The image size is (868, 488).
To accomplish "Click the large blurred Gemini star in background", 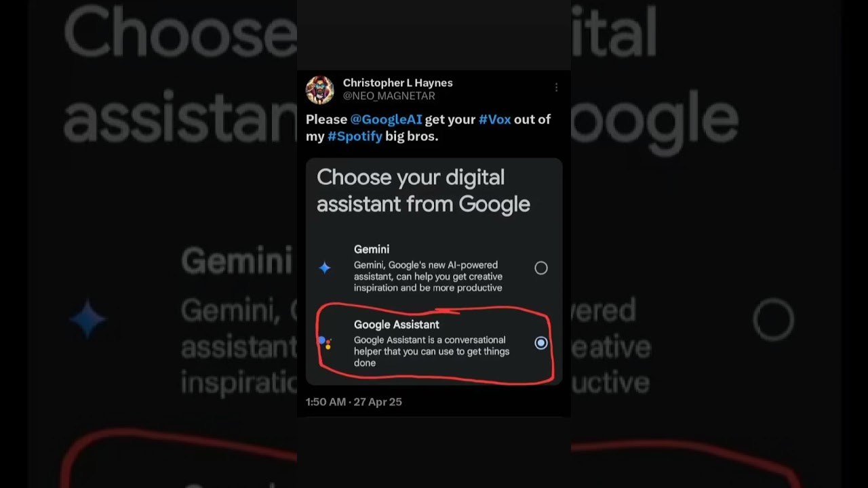I will pos(88,320).
